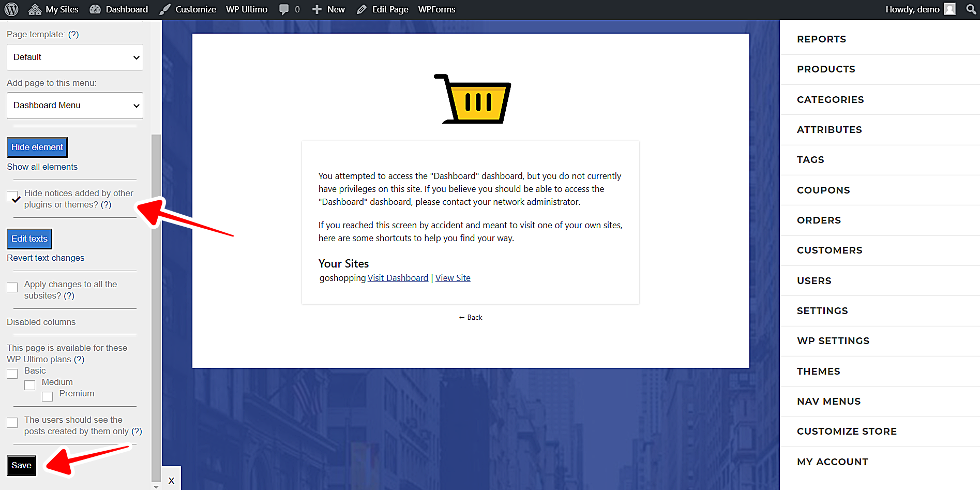Viewport: 980px width, 490px height.
Task: Click the WordPress logo icon
Action: [11, 9]
